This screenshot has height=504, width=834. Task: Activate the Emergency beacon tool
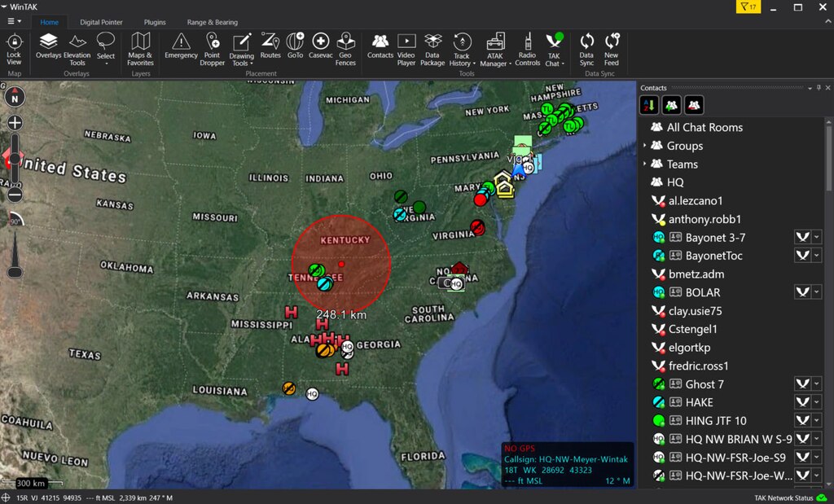point(182,46)
